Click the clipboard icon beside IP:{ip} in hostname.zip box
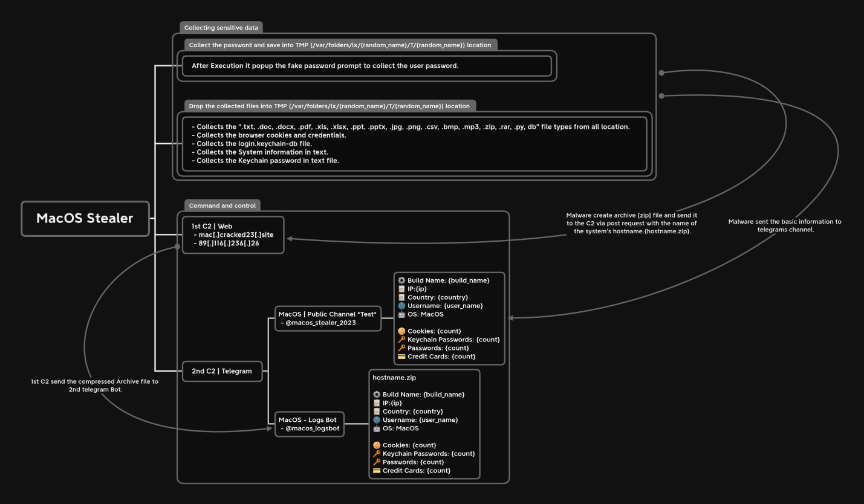Screen dimensions: 864x504 click(377, 403)
